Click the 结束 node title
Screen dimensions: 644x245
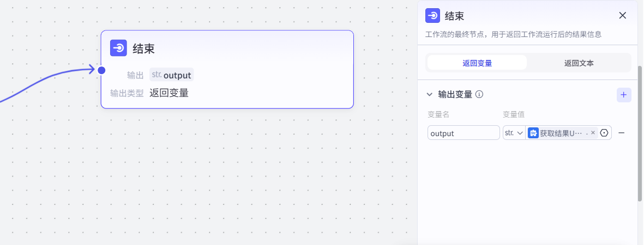click(144, 48)
